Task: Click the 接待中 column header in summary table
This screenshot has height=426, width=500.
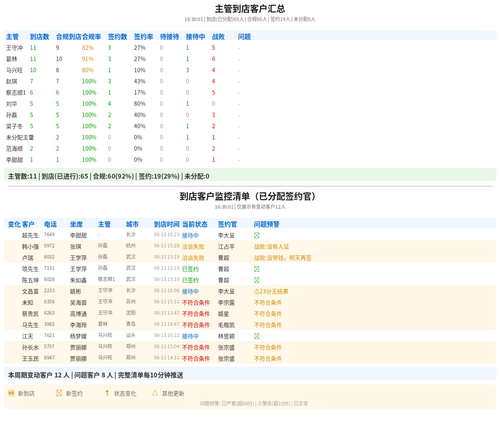Action: [x=195, y=37]
